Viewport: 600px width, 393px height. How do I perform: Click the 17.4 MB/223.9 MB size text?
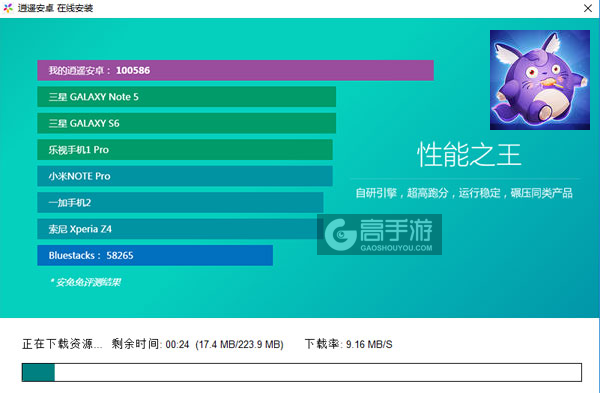[x=239, y=345]
